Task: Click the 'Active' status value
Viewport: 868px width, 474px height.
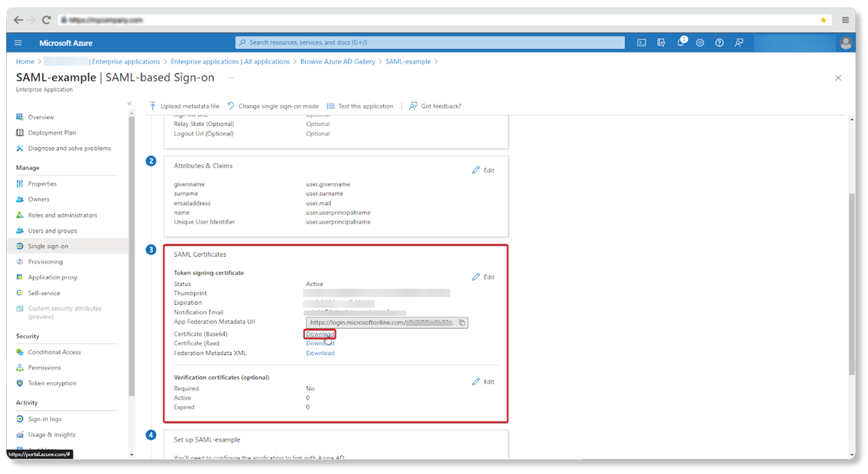Action: pos(314,284)
